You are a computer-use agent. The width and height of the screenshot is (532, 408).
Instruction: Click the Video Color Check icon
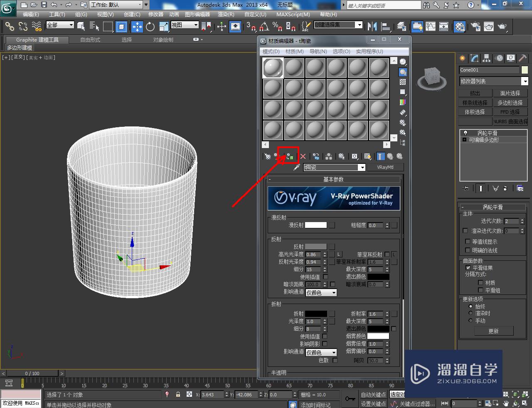pos(402,102)
